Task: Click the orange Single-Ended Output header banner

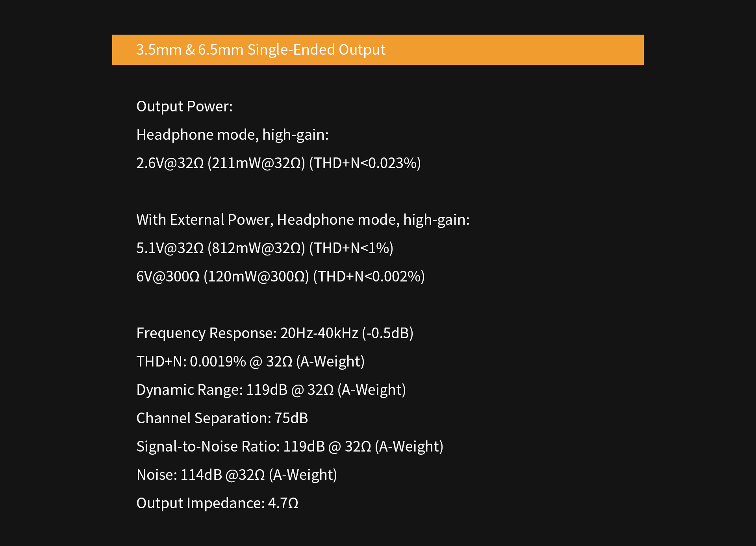Action: [378, 50]
